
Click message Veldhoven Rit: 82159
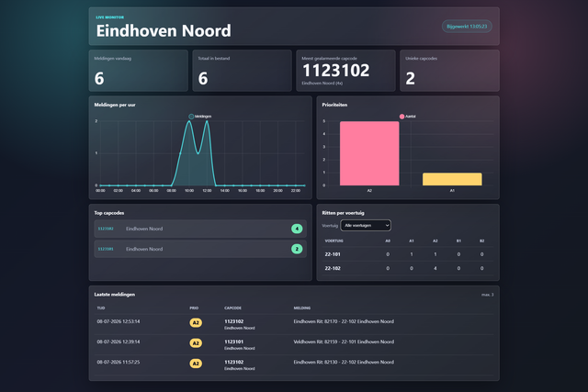[x=344, y=342]
